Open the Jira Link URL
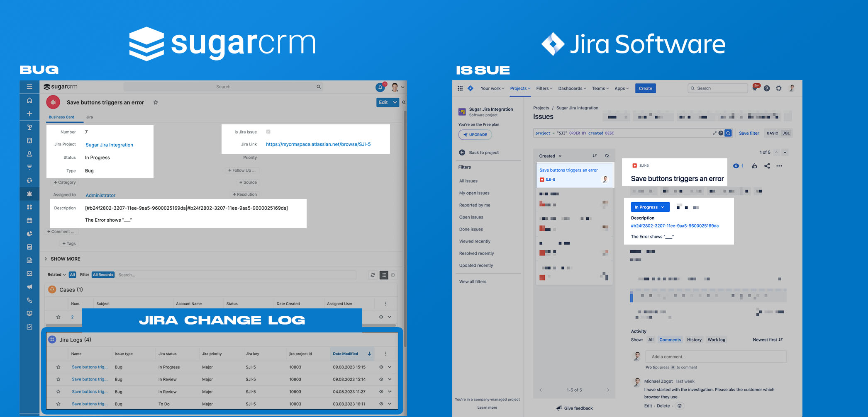868x417 pixels. click(x=318, y=144)
